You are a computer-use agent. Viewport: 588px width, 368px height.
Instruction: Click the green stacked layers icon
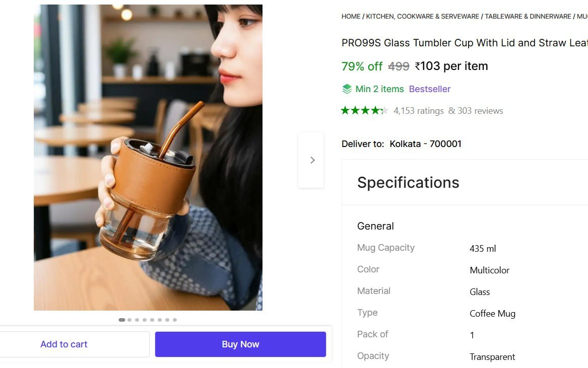tap(347, 89)
